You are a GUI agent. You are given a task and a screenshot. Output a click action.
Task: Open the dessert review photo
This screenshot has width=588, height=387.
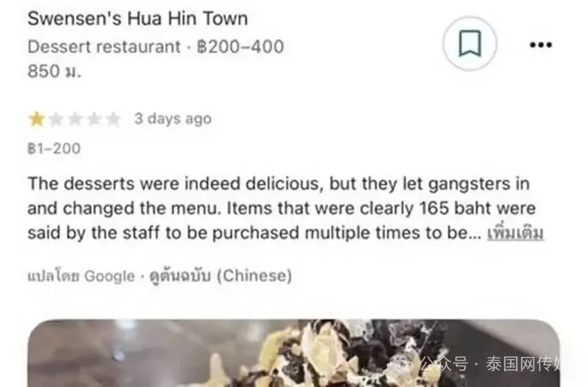[293, 353]
